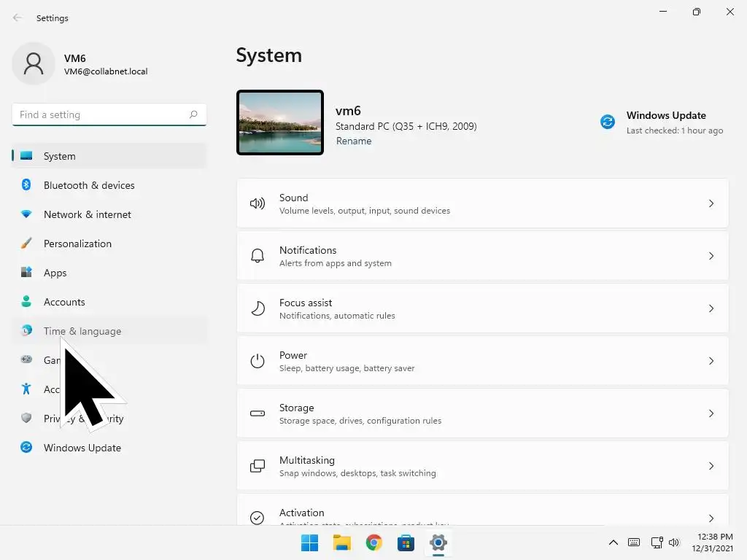The image size is (747, 560).
Task: Expand Focus assist chevron
Action: click(x=711, y=308)
